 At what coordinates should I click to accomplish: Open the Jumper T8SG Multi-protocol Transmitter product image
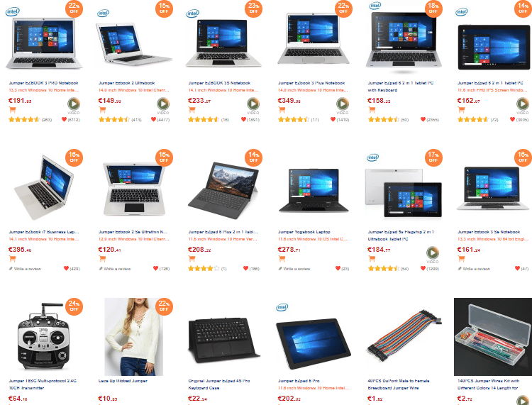pos(43,335)
